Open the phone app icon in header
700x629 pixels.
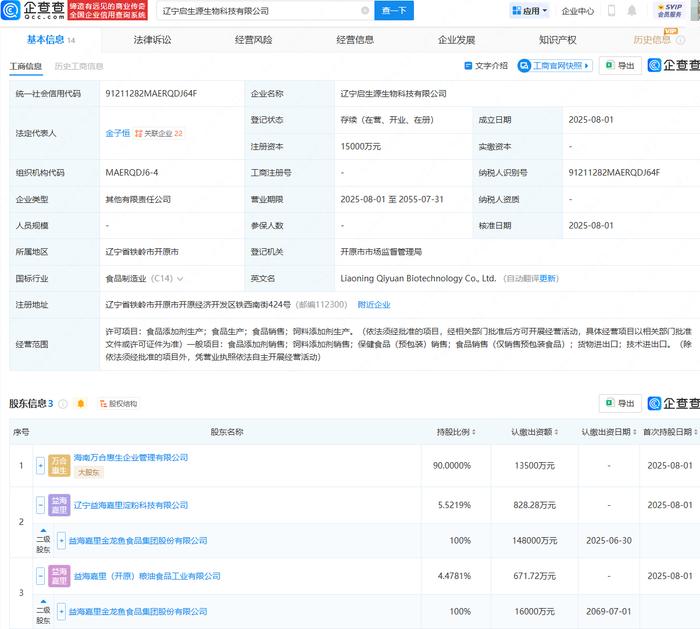611,10
